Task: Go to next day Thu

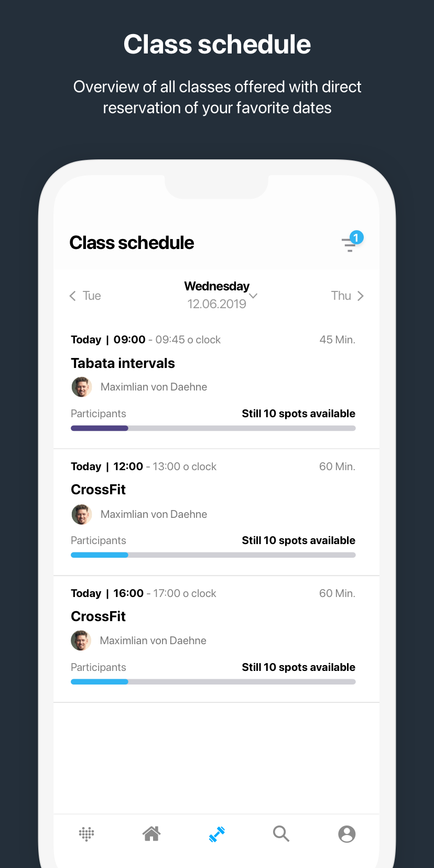Action: 347,296
